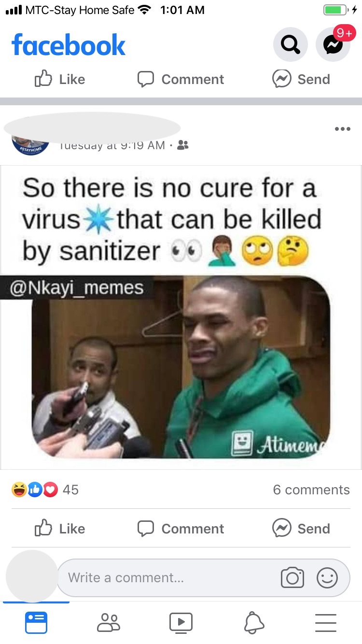
Task: Tap Comment below the meme image
Action: (x=181, y=529)
